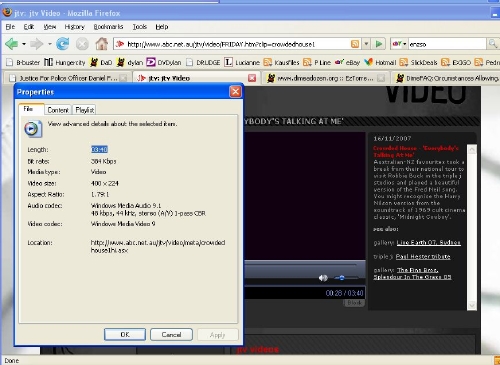500x365 pixels.
Task: Open the History menu
Action: click(74, 27)
